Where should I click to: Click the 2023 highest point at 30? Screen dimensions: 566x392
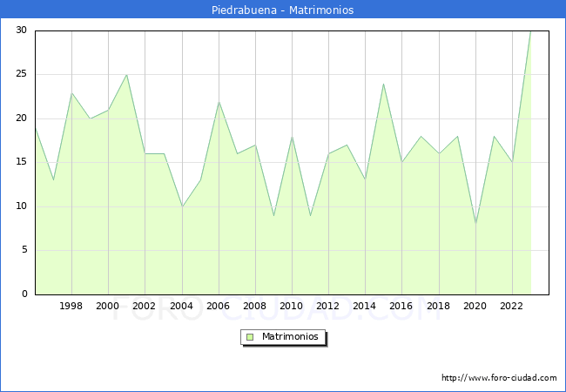click(530, 31)
